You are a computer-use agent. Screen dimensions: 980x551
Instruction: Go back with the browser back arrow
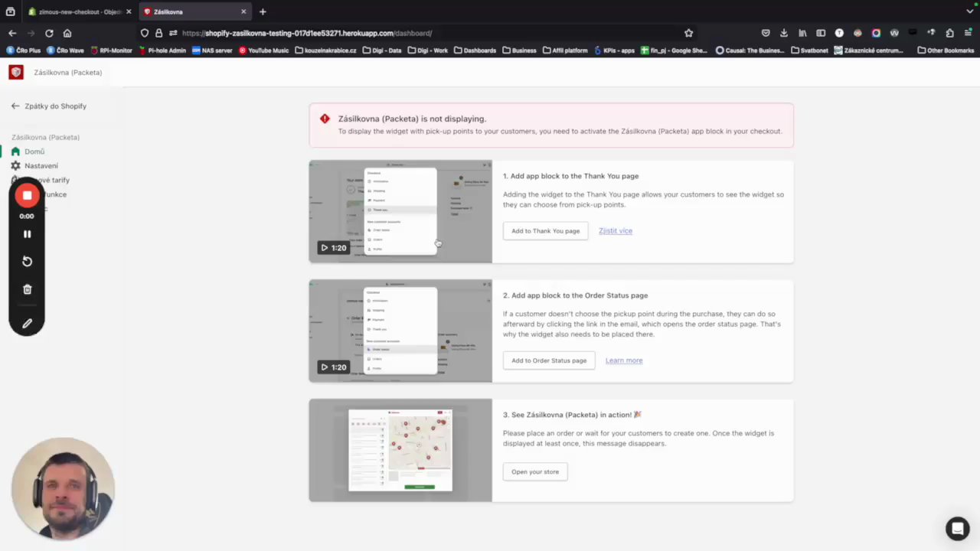(x=12, y=33)
